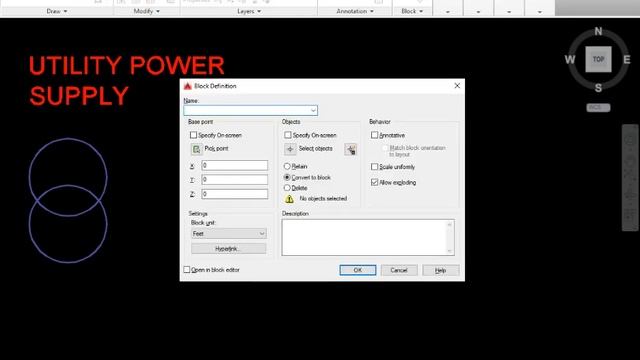Viewport: 640px width, 360px height.
Task: Open Block unit Feet dropdown
Action: [x=229, y=233]
